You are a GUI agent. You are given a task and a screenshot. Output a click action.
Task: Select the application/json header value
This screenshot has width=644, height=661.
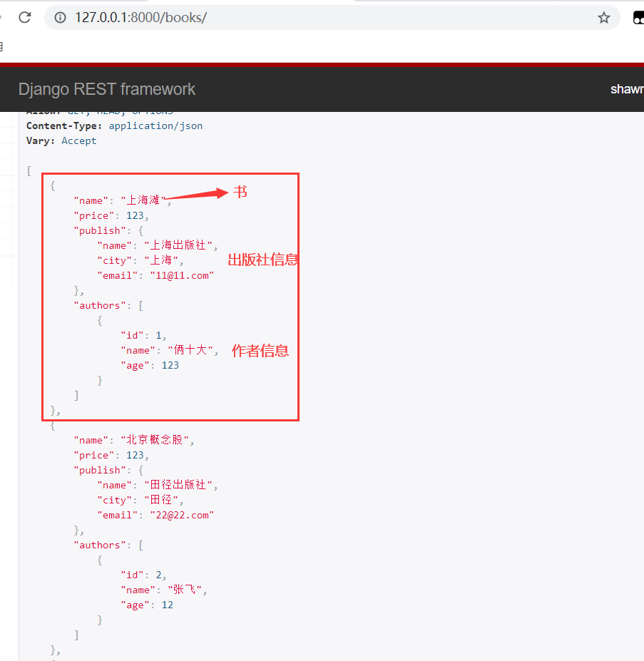[x=155, y=126]
